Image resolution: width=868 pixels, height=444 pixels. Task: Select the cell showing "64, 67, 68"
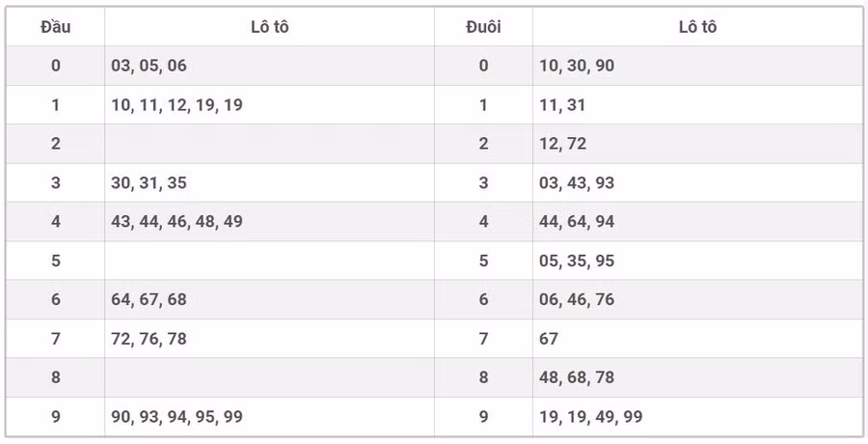click(149, 300)
